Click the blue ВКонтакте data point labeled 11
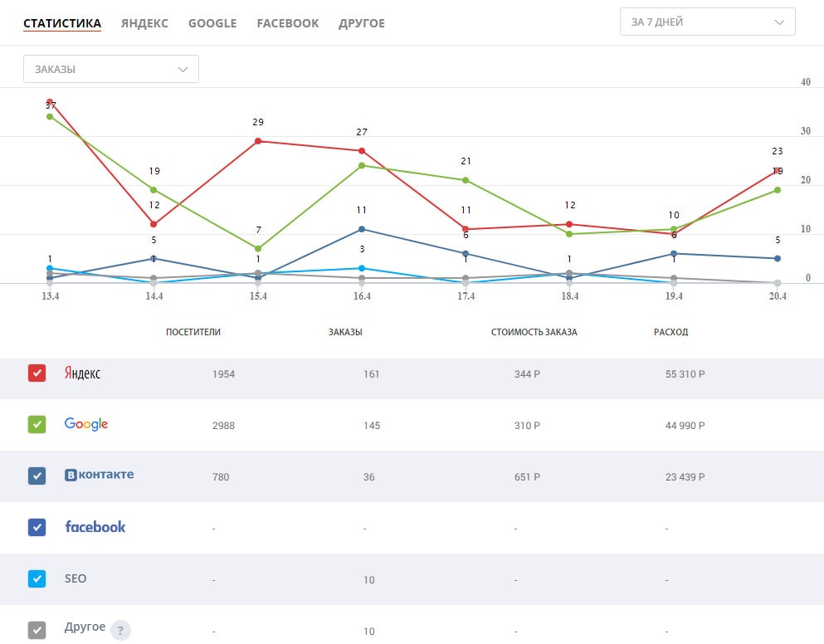824x644 pixels. coord(362,229)
